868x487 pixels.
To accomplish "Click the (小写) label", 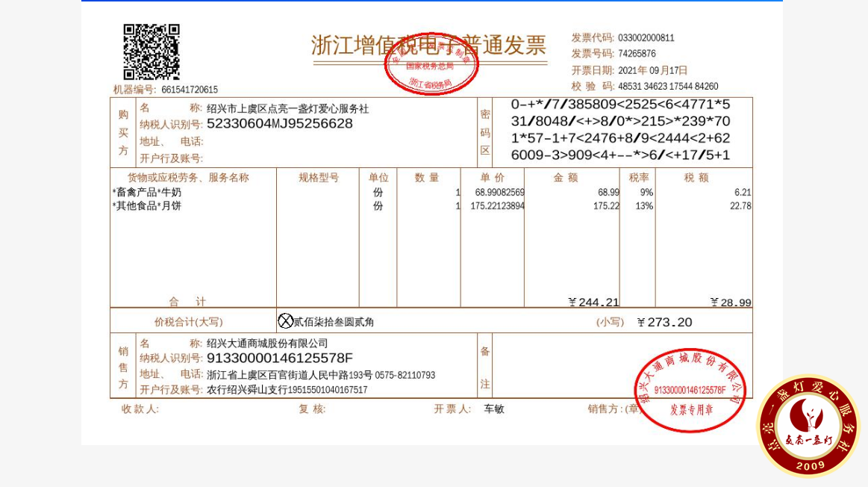I will pyautogui.click(x=610, y=322).
